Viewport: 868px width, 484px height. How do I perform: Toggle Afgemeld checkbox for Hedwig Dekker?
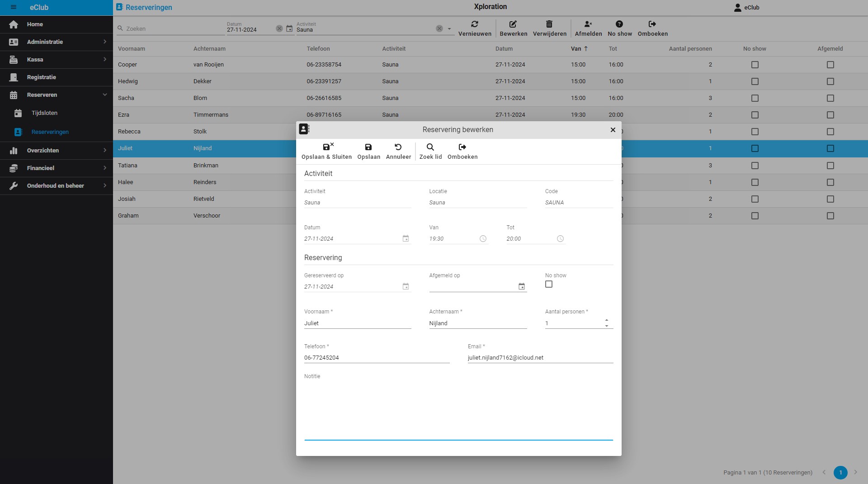[830, 81]
